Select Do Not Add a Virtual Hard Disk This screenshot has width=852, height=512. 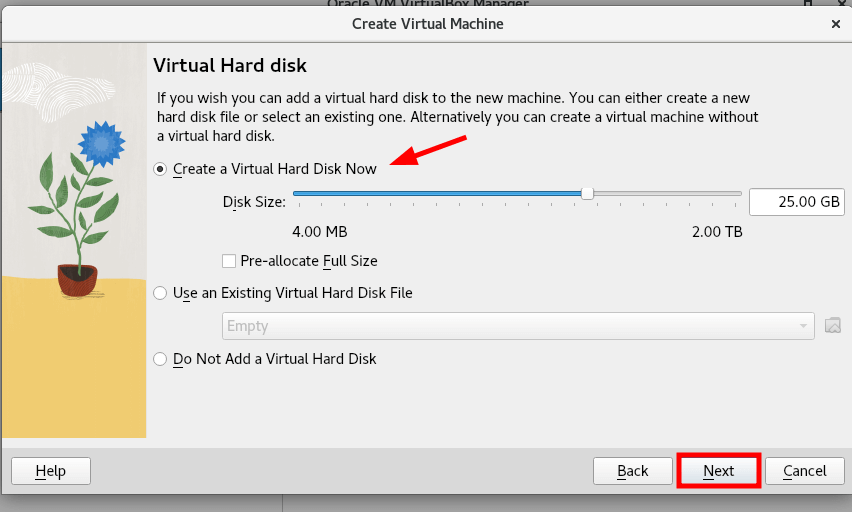[x=160, y=358]
